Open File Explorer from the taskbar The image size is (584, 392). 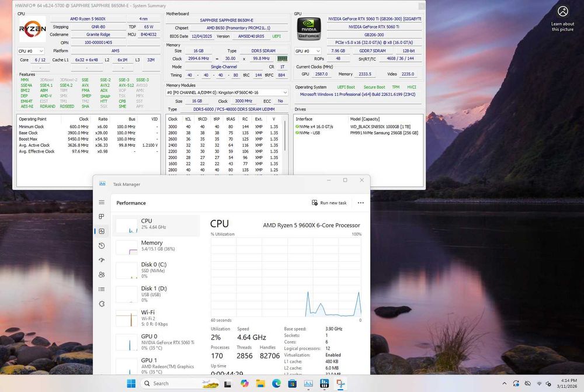tap(260, 383)
